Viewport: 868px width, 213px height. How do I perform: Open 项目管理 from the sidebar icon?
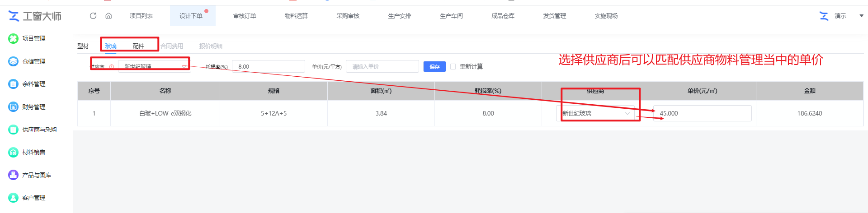(x=13, y=39)
